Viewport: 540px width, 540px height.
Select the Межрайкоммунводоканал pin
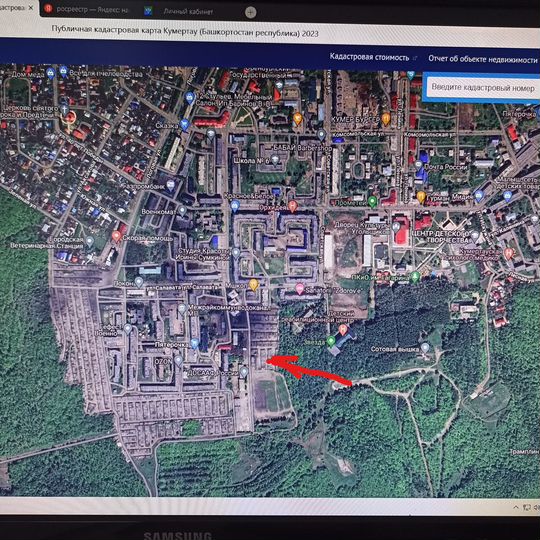point(182,309)
